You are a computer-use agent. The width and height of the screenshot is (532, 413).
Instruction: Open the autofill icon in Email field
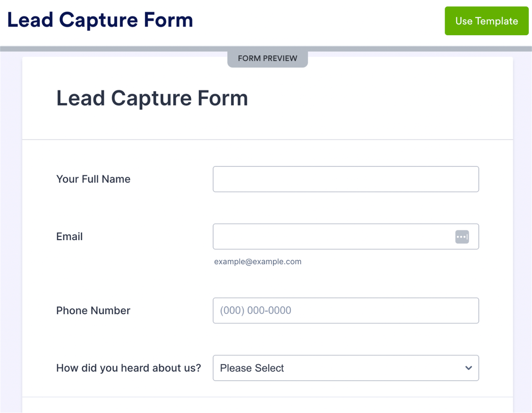tap(462, 237)
